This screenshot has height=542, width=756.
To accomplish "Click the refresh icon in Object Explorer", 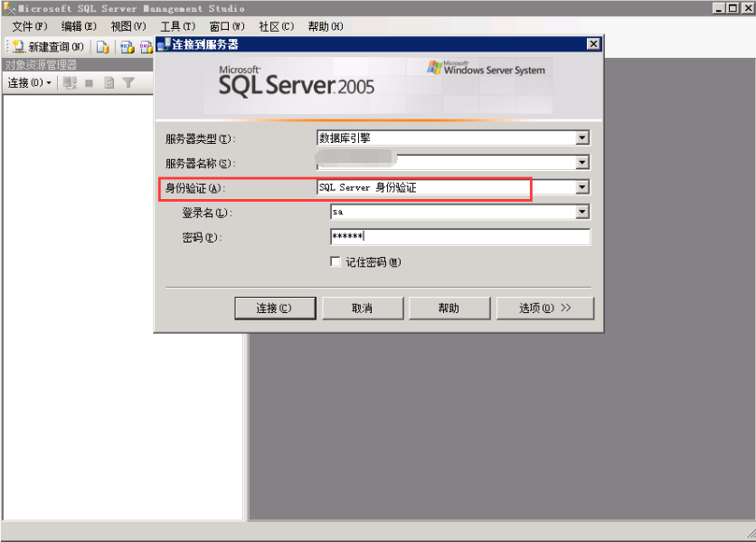I will pyautogui.click(x=109, y=83).
